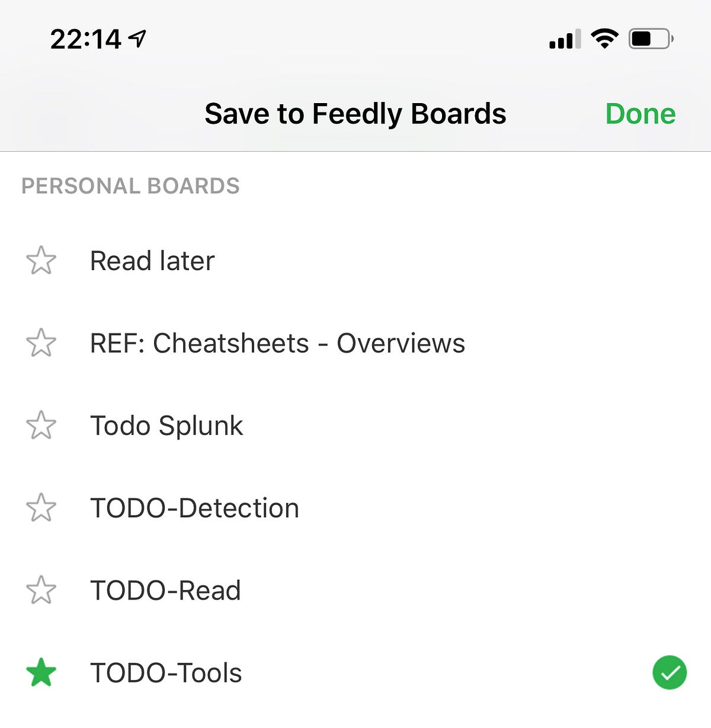Star the TODO-Detection board
The width and height of the screenshot is (711, 728).
click(x=41, y=508)
